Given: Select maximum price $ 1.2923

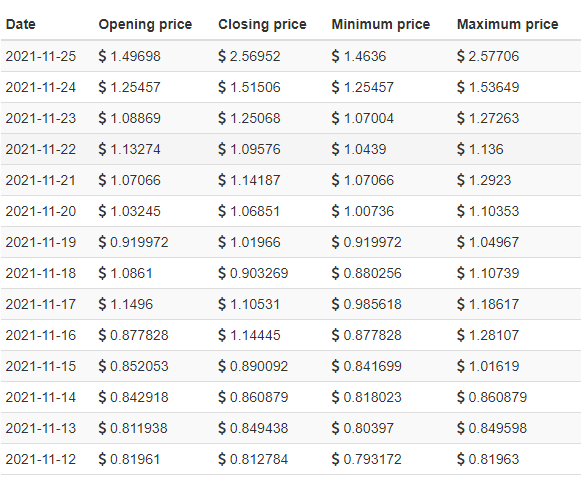Looking at the screenshot, I should [x=484, y=180].
